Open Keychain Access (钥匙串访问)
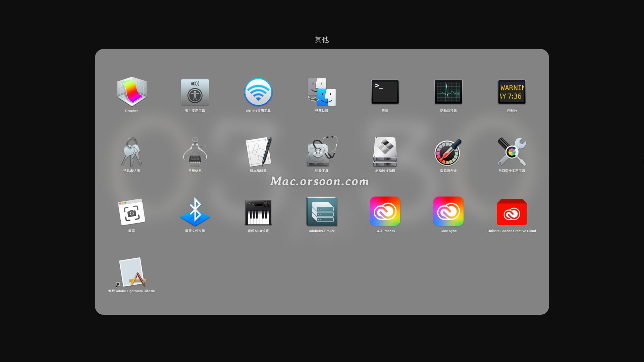The height and width of the screenshot is (362, 644). (131, 152)
